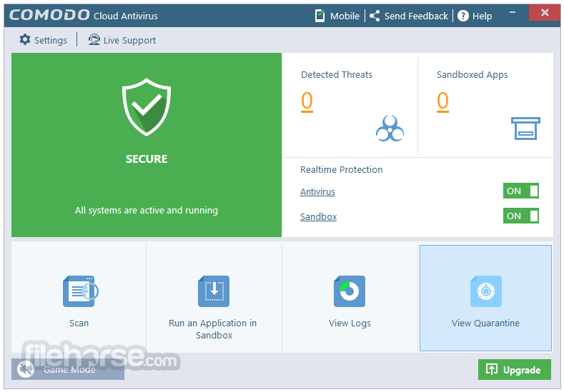Viewport: 564px width, 392px height.
Task: Turn off the Antivirus ON toggle
Action: click(x=521, y=191)
